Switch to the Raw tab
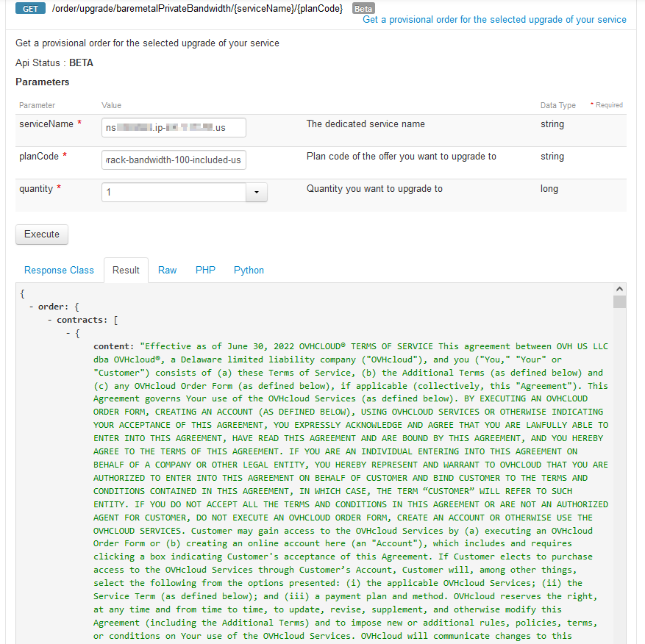The height and width of the screenshot is (644, 645). tap(167, 271)
